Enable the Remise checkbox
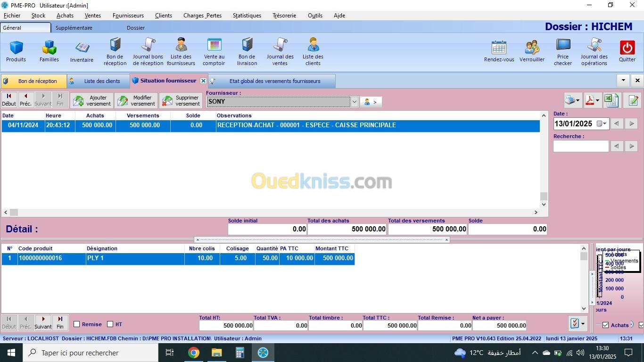This screenshot has width=644, height=362. point(77,324)
